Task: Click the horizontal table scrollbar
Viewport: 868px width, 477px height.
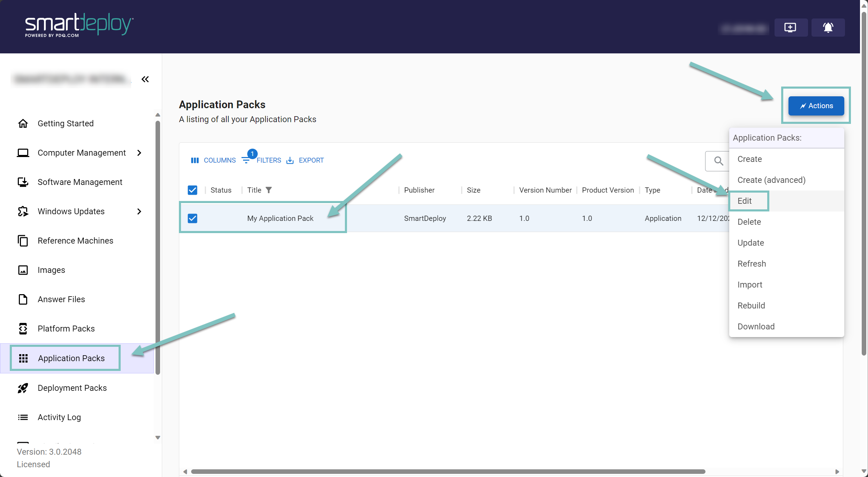Action: coord(448,471)
